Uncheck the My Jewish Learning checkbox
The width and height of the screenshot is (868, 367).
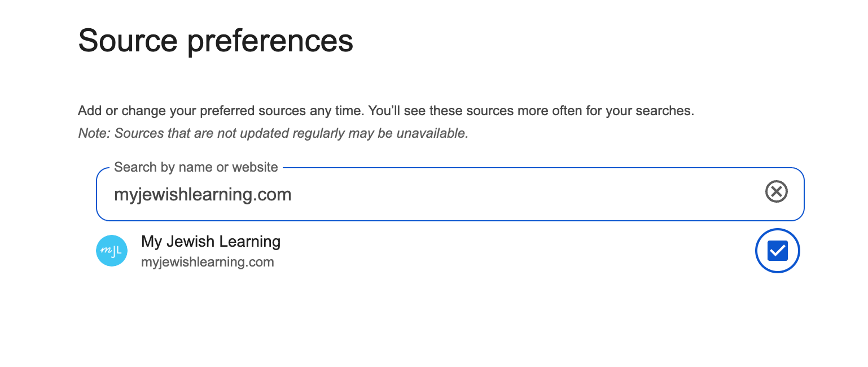[x=778, y=251]
